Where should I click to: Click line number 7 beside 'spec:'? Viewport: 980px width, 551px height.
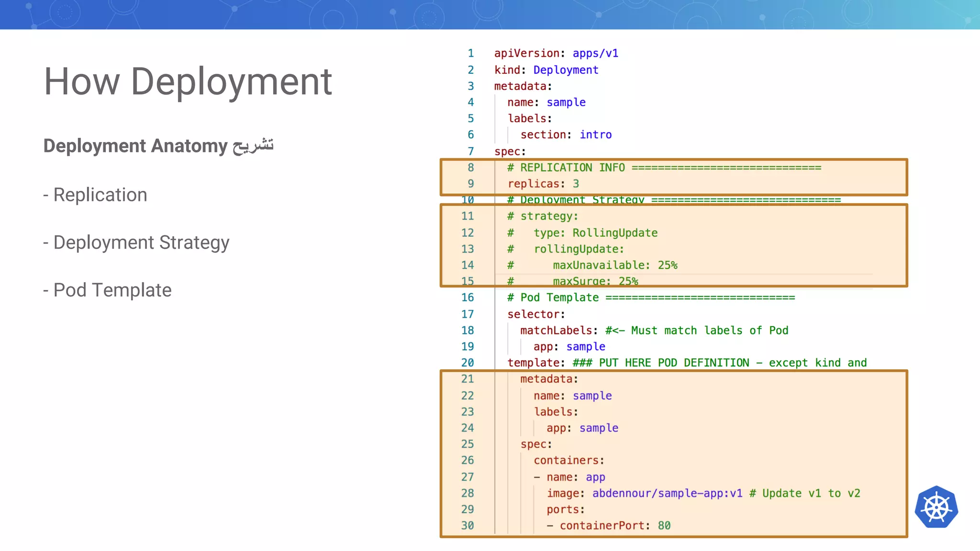tap(470, 151)
